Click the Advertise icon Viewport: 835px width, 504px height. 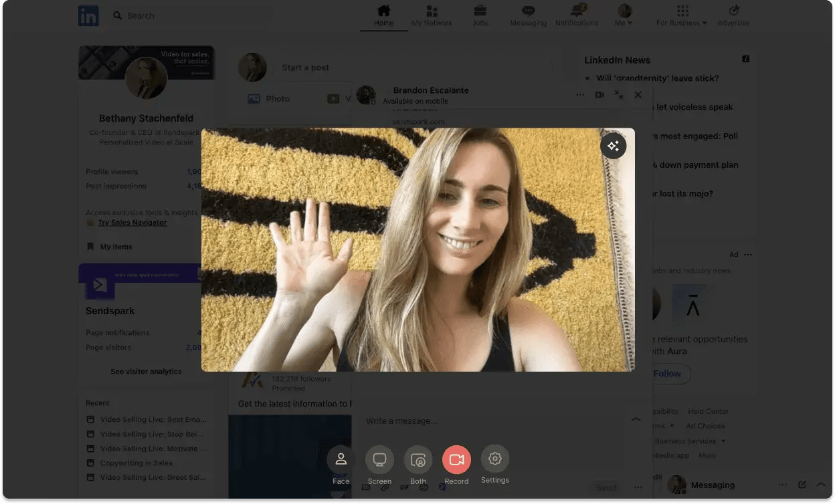coord(733,11)
